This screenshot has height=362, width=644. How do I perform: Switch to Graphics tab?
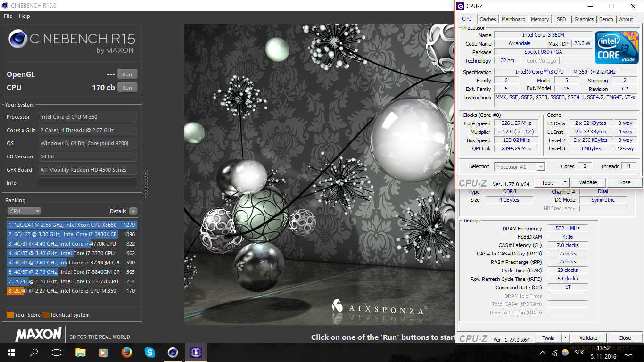point(584,19)
